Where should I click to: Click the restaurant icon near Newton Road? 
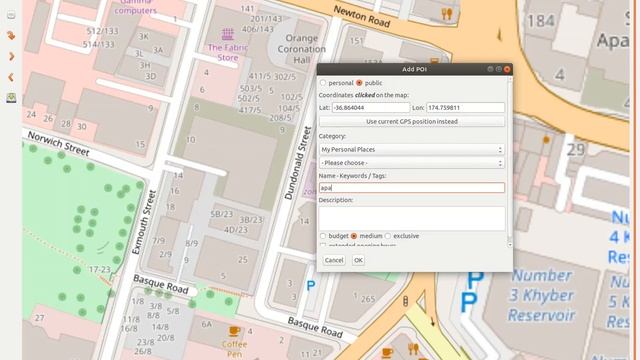pos(447,15)
